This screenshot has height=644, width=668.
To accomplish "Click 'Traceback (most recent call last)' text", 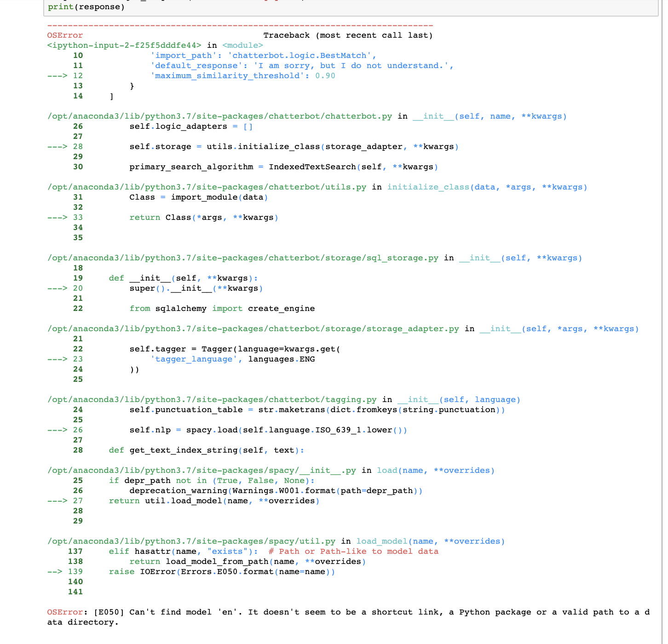I will point(348,35).
